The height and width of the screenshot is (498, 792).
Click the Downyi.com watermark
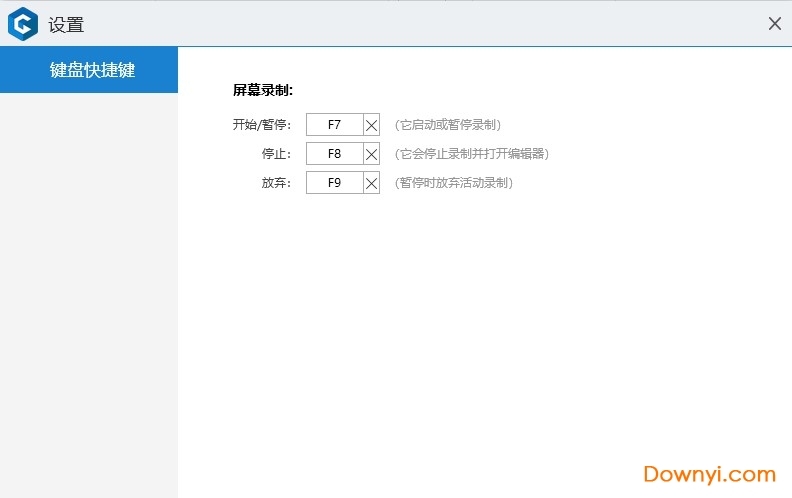point(709,474)
